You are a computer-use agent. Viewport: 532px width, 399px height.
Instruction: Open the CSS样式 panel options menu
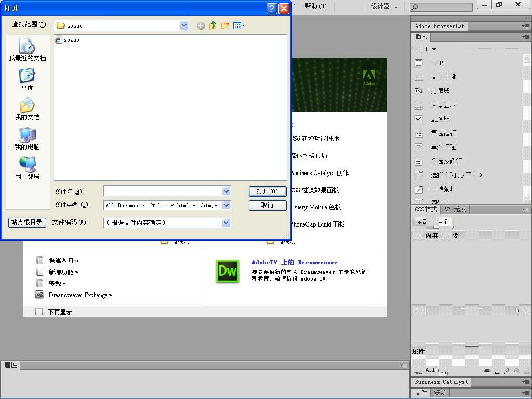point(526,210)
